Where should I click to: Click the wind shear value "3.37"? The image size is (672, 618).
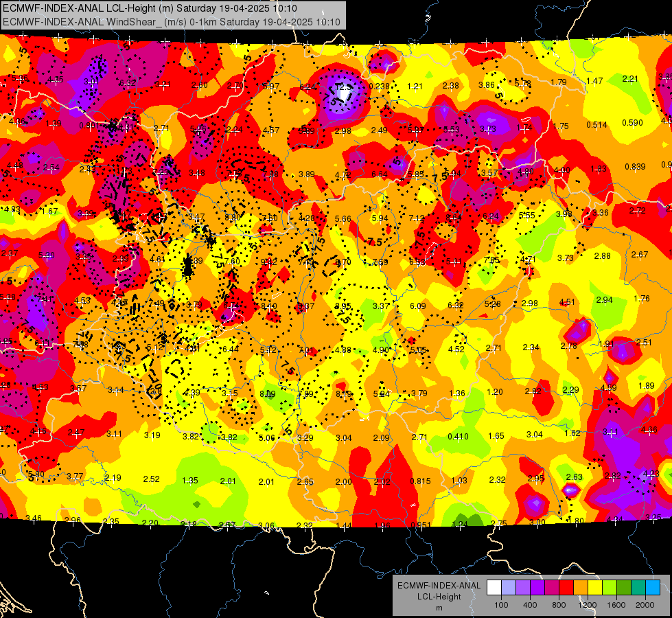click(x=380, y=306)
